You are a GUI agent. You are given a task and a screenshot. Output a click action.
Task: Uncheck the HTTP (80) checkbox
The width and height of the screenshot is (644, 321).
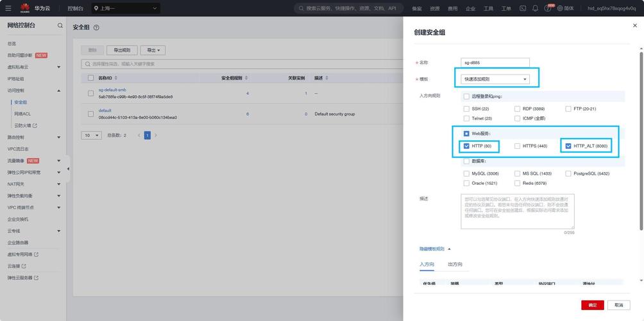tap(466, 146)
